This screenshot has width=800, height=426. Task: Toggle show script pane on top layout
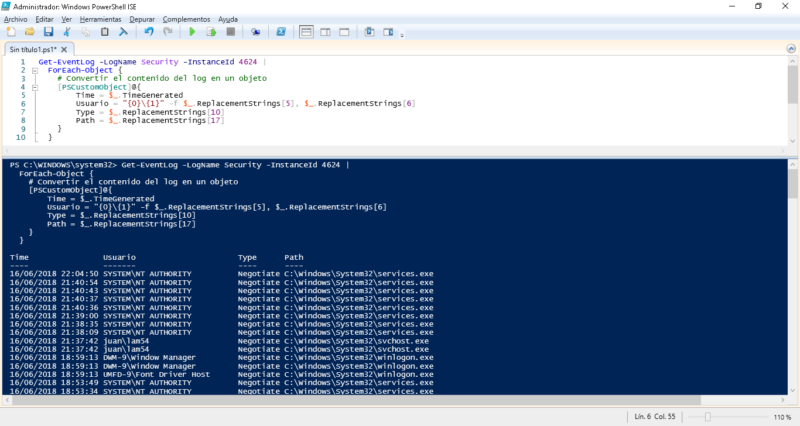point(309,32)
